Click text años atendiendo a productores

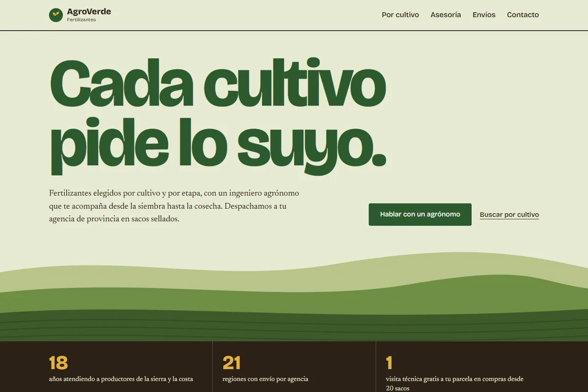tap(121, 379)
